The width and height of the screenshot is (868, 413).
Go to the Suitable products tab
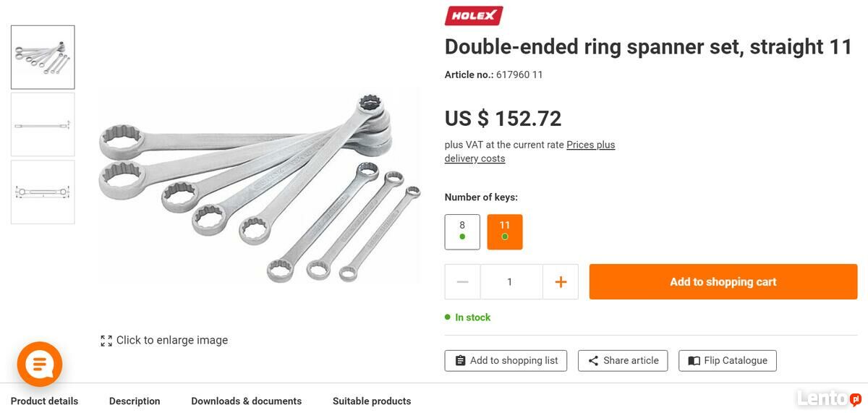pyautogui.click(x=372, y=401)
